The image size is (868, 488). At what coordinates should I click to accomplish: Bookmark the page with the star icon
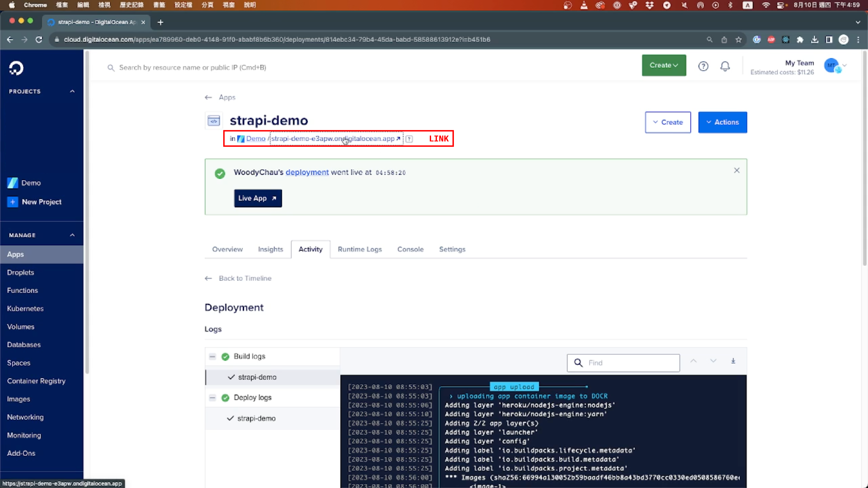(x=738, y=39)
